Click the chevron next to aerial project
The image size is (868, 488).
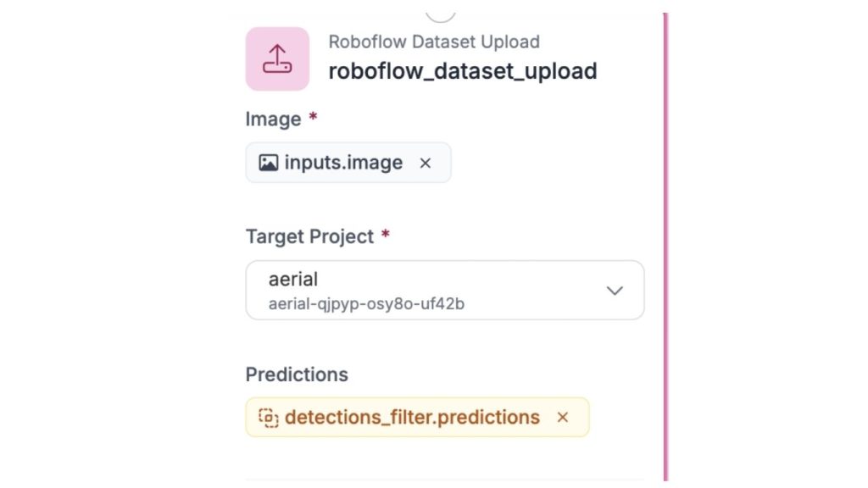click(615, 291)
